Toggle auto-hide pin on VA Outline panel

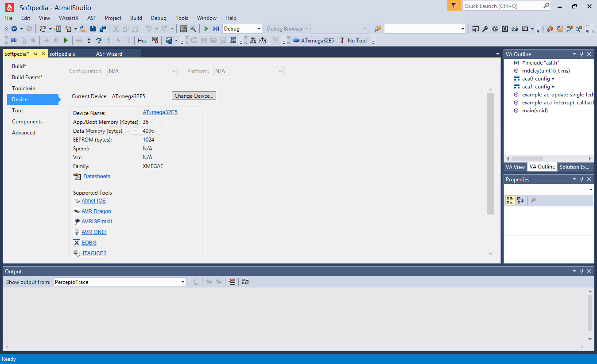coord(581,54)
